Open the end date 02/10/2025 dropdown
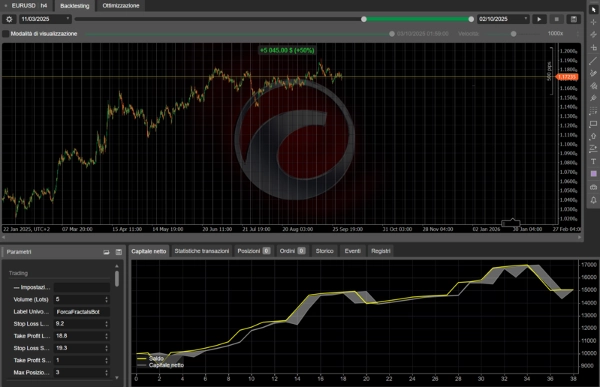 tap(502, 19)
